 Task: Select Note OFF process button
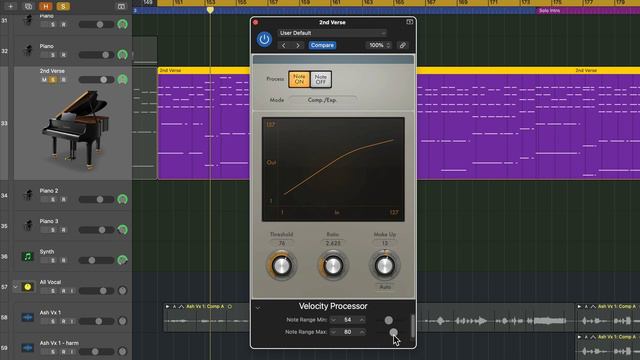[x=321, y=79]
